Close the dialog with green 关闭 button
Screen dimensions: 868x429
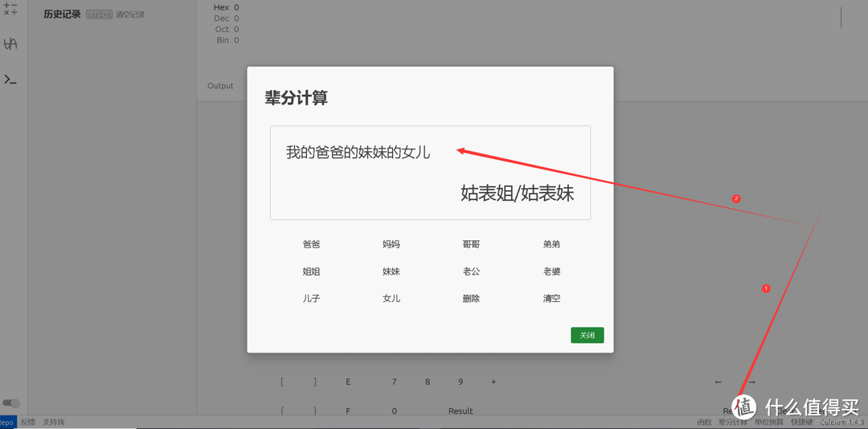point(588,336)
